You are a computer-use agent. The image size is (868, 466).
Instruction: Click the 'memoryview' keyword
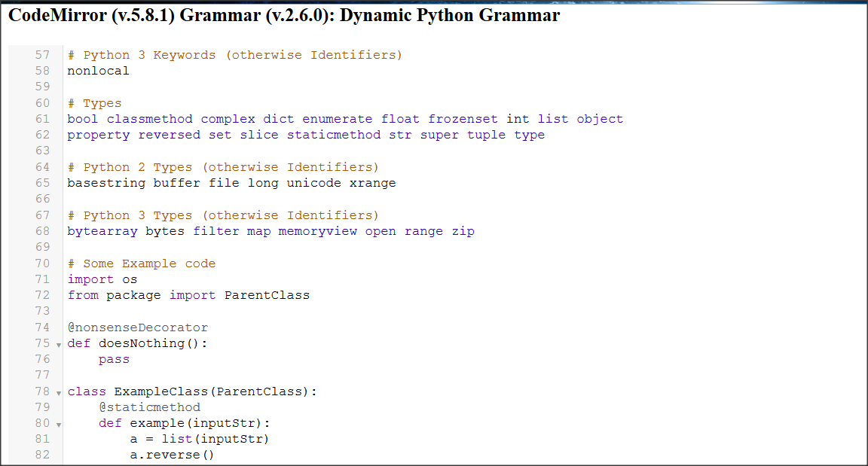[318, 232]
